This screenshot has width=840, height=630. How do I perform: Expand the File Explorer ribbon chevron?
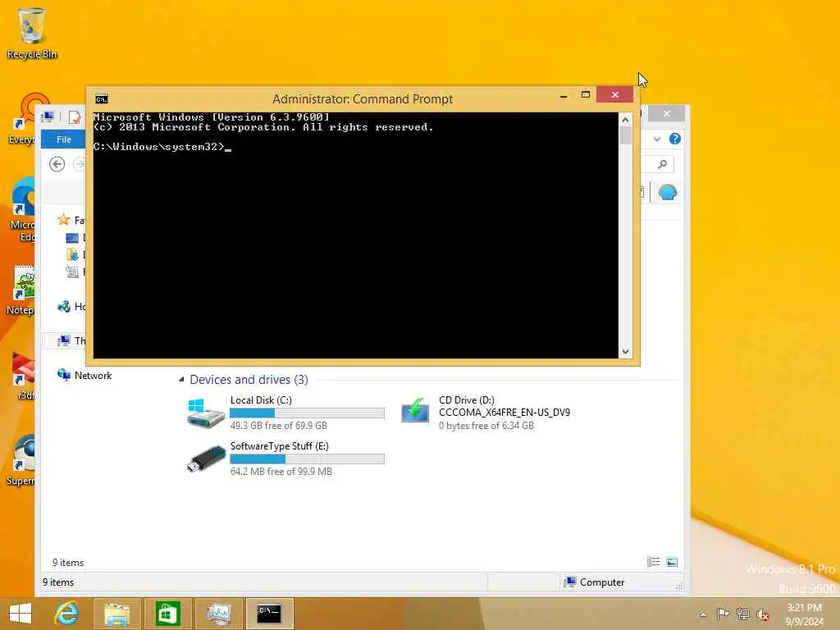point(657,139)
